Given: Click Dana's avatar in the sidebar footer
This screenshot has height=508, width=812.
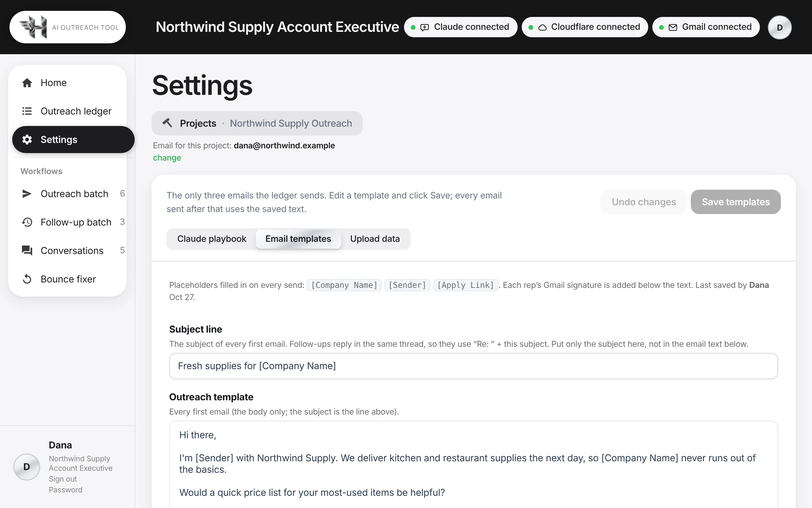Looking at the screenshot, I should [x=27, y=467].
